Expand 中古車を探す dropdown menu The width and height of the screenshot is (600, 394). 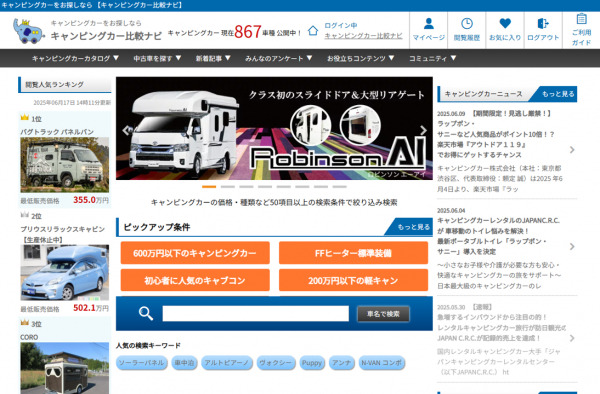tap(157, 58)
